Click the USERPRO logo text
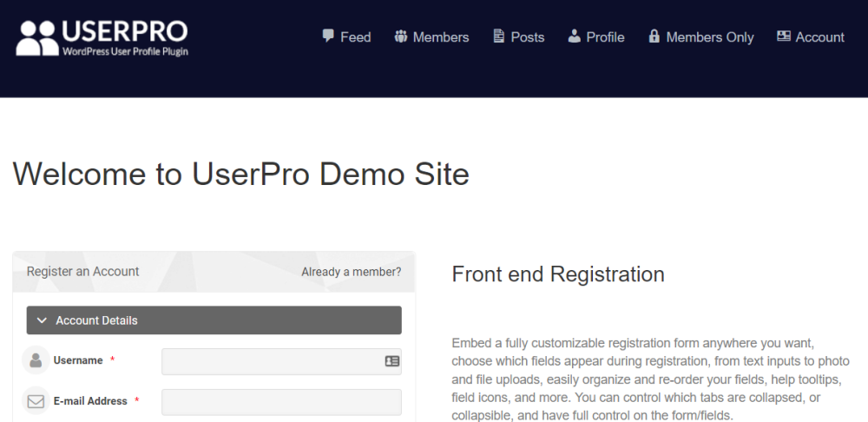Image resolution: width=868 pixels, height=422 pixels. coord(124,31)
